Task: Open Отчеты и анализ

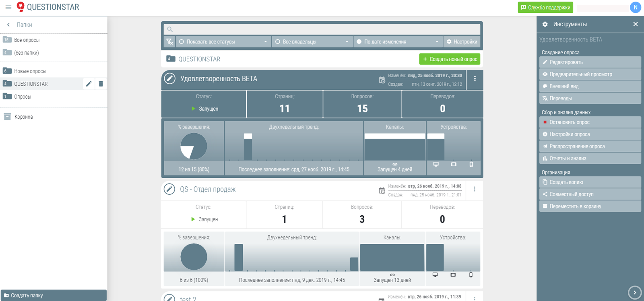Action: click(590, 159)
